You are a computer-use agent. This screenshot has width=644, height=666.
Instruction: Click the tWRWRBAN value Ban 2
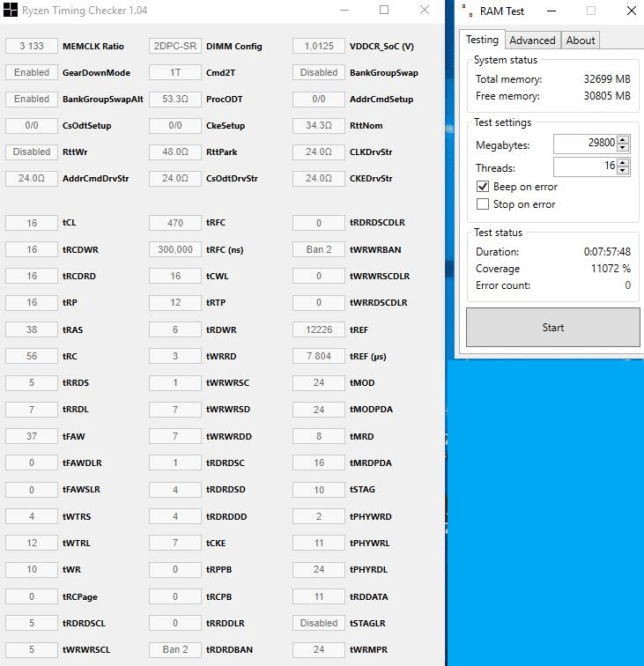[319, 249]
